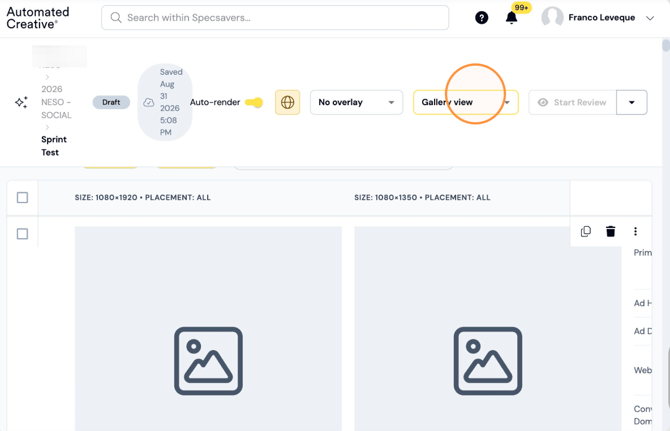The width and height of the screenshot is (670, 431).
Task: Tick the first creative row checkbox
Action: click(22, 234)
